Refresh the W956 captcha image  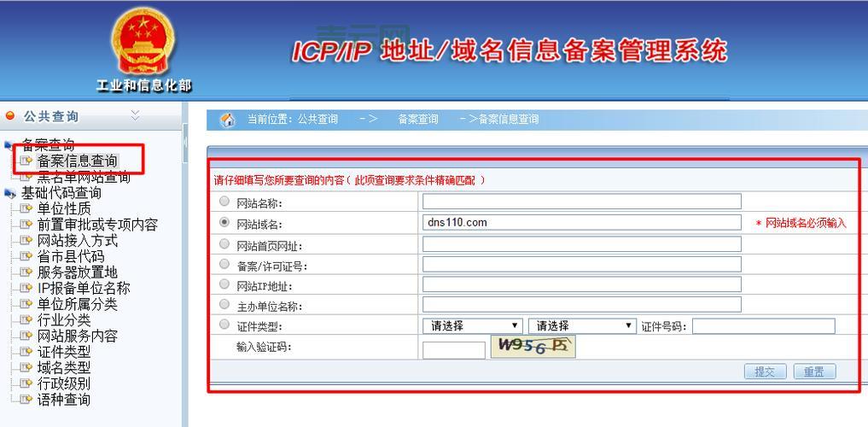point(533,347)
